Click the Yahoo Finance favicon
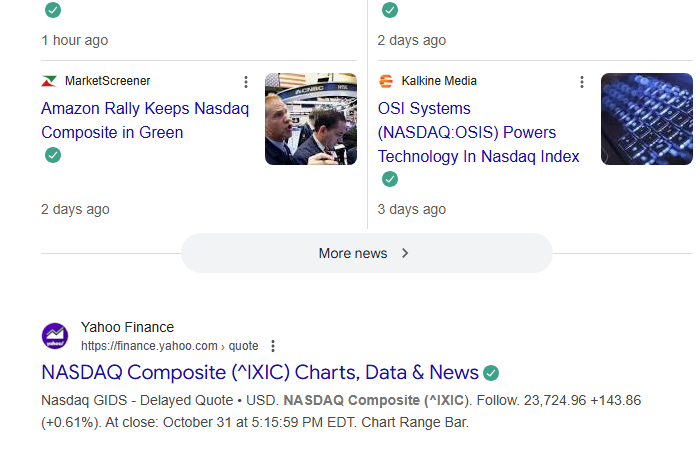 click(55, 336)
